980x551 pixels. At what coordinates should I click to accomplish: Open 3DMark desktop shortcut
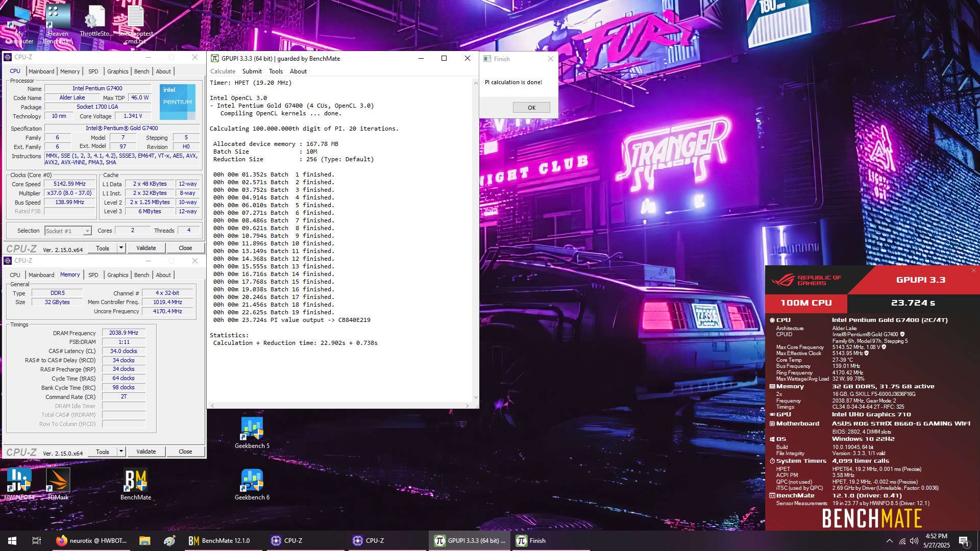pos(58,485)
